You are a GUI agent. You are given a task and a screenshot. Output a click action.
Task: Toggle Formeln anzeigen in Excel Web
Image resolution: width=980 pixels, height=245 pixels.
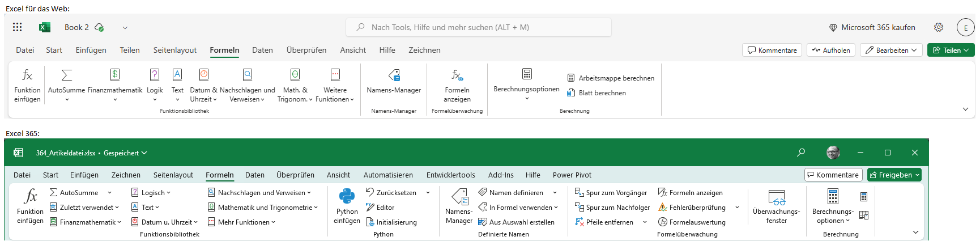point(457,85)
